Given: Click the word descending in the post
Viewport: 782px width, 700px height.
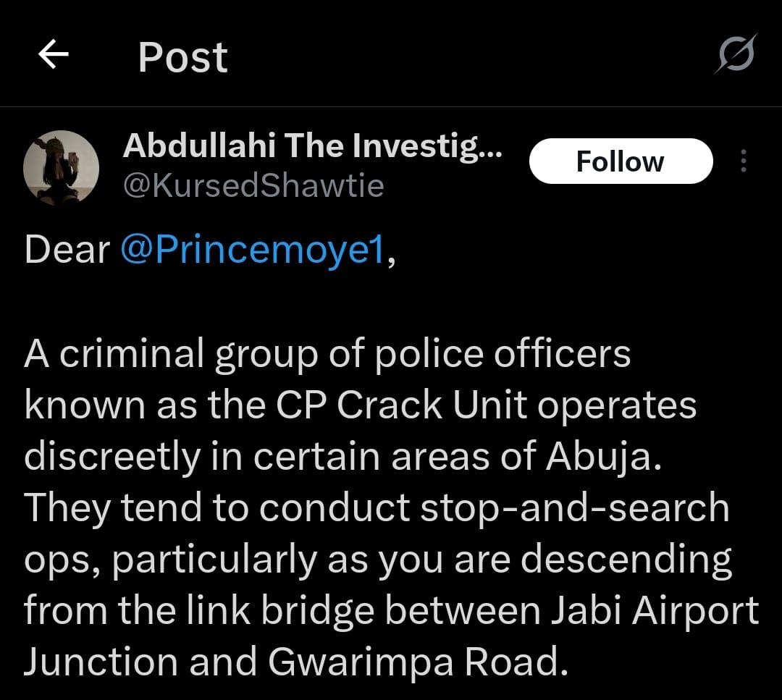Looking at the screenshot, I should 626,560.
